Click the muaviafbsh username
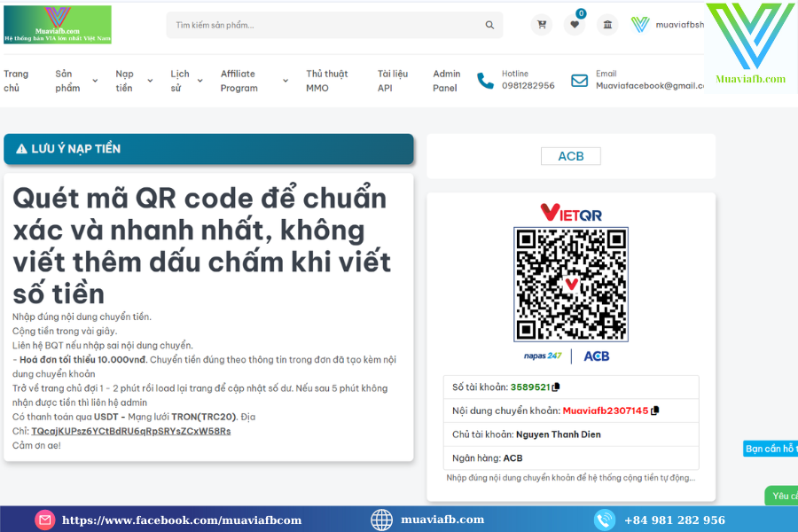The image size is (798, 532). click(x=680, y=25)
